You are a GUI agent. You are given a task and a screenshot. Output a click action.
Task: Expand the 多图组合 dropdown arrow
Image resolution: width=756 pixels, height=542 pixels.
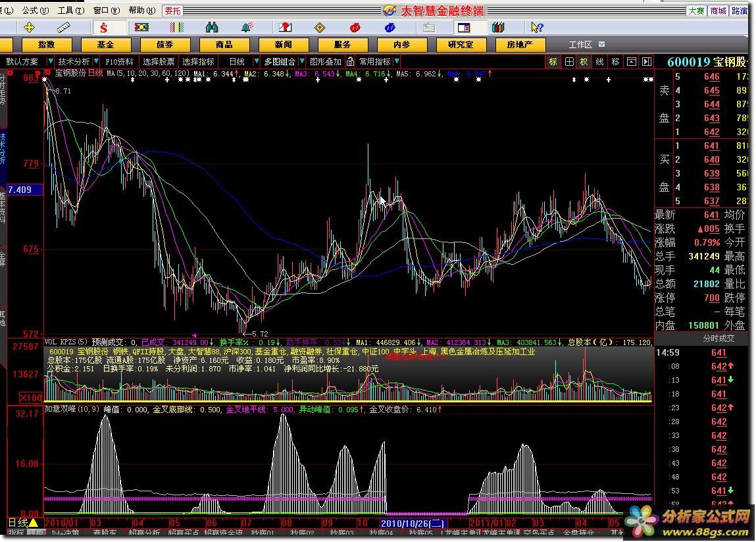point(302,61)
